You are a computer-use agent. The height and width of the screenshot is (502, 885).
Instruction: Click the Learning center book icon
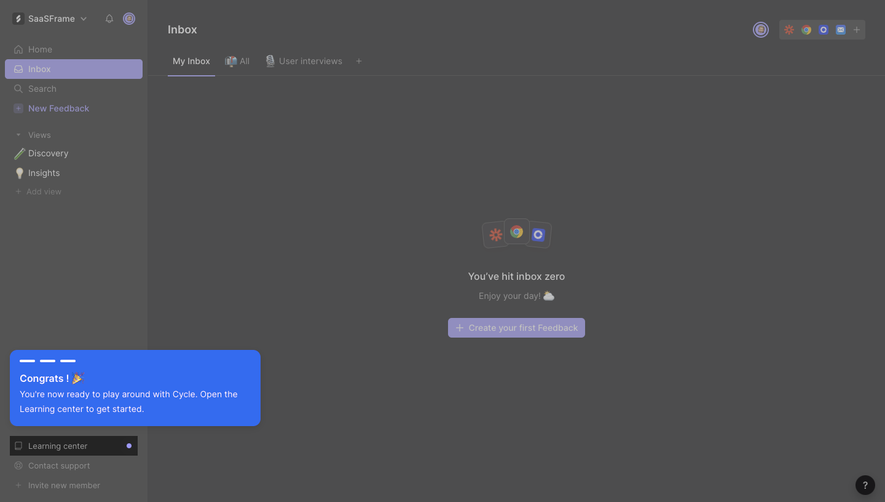coord(19,446)
